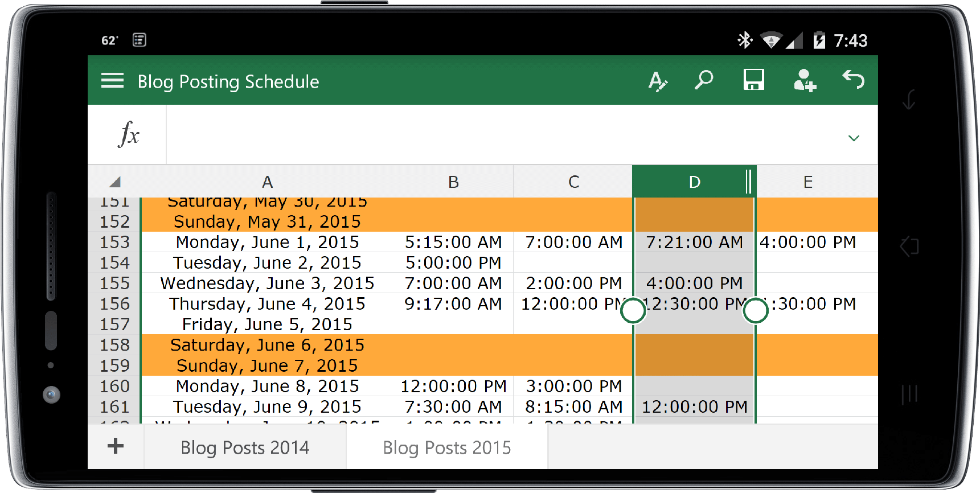Select row 161 header
980x493 pixels.
point(114,406)
